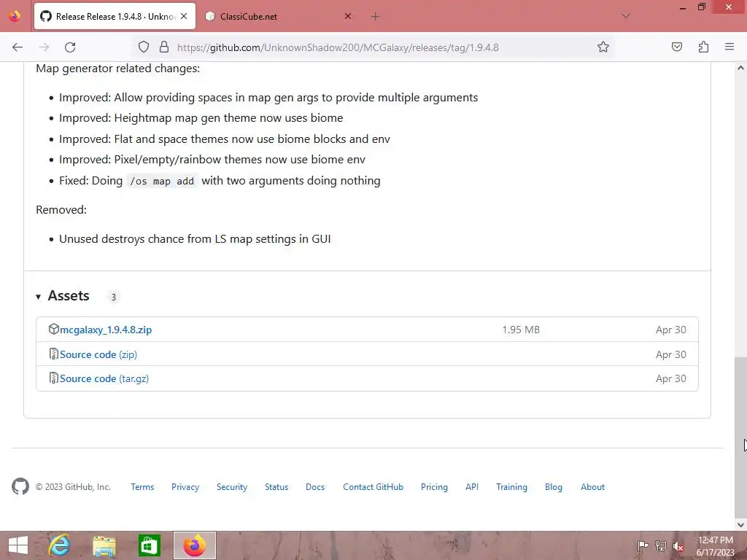Go back with the browser back arrow
747x560 pixels.
coord(18,47)
